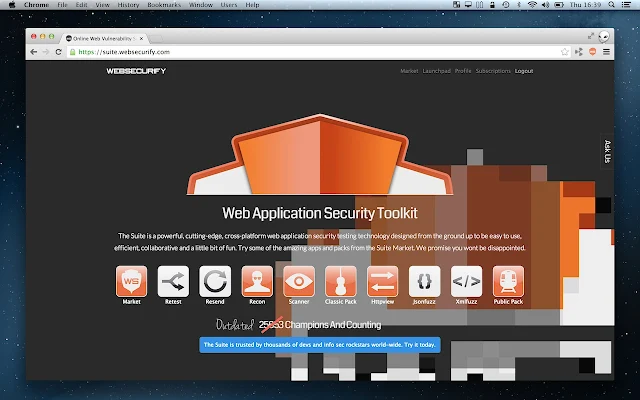This screenshot has width=640, height=400.
Task: Open the Classic Pack icon
Action: tap(341, 281)
